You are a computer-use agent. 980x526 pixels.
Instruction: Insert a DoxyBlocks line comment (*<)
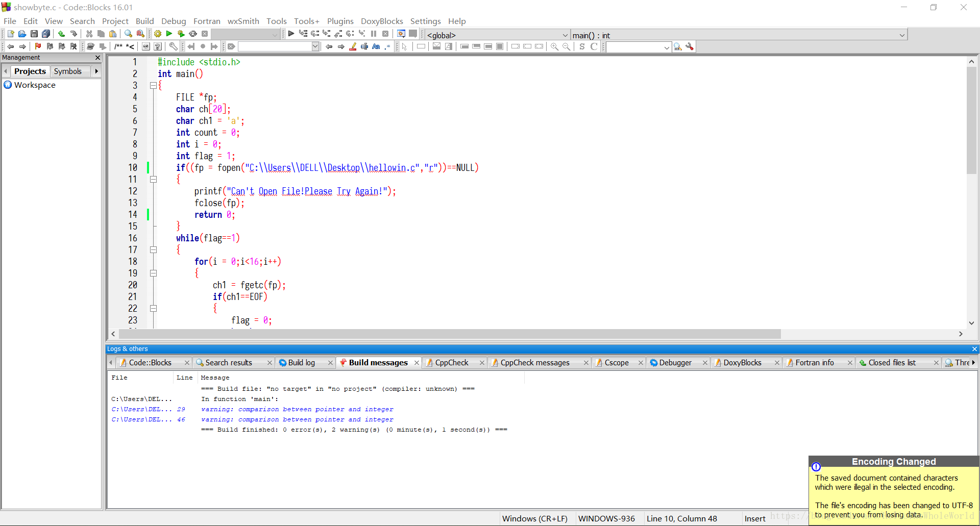coord(130,46)
